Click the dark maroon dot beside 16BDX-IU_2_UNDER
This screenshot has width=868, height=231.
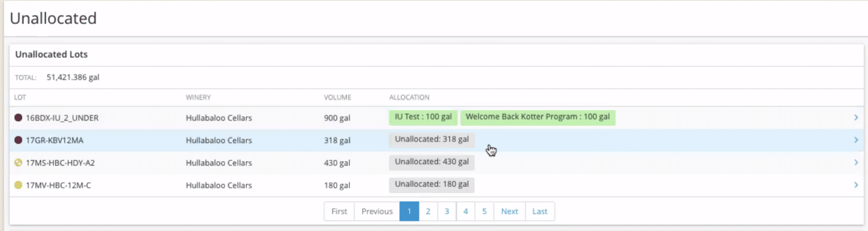tap(19, 118)
